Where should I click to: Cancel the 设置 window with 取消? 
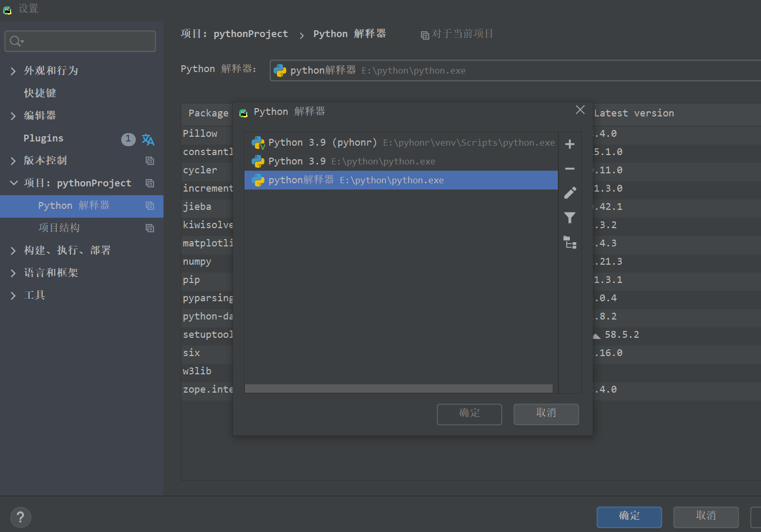[x=706, y=517]
